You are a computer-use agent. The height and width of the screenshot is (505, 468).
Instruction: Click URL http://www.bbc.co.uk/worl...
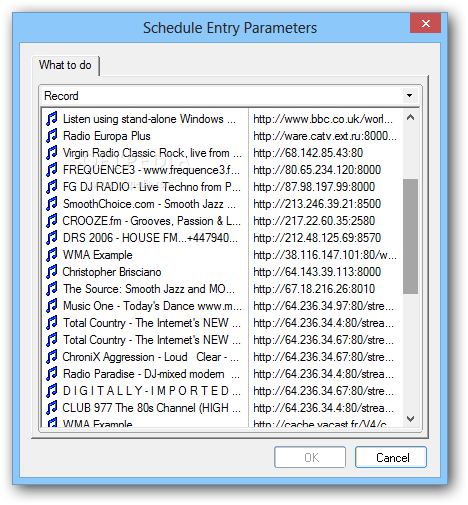pyautogui.click(x=323, y=119)
